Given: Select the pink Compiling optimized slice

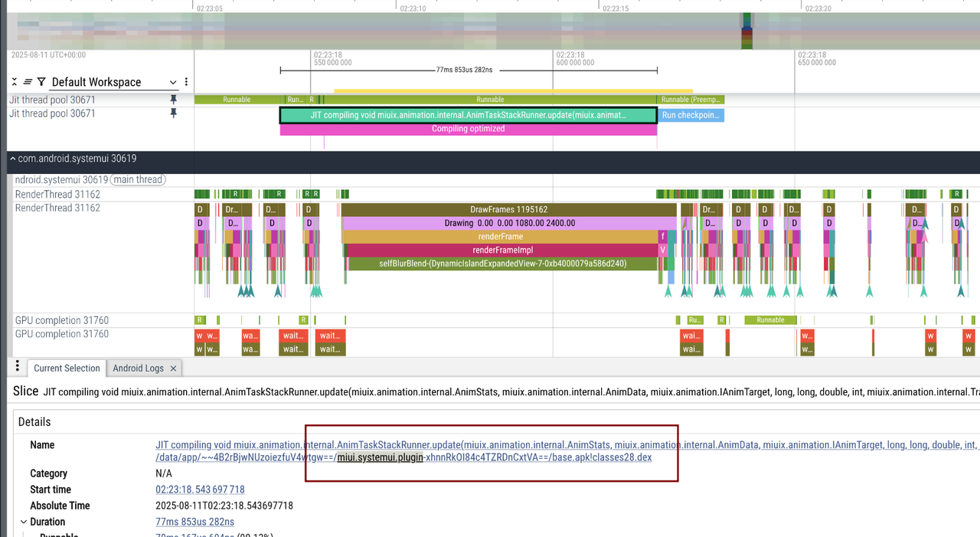Looking at the screenshot, I should tap(468, 129).
